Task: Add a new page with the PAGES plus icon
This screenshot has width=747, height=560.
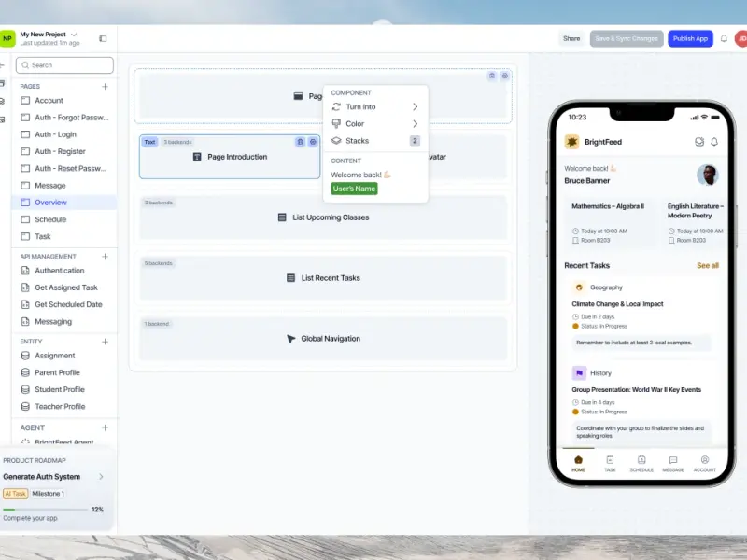Action: click(x=105, y=86)
